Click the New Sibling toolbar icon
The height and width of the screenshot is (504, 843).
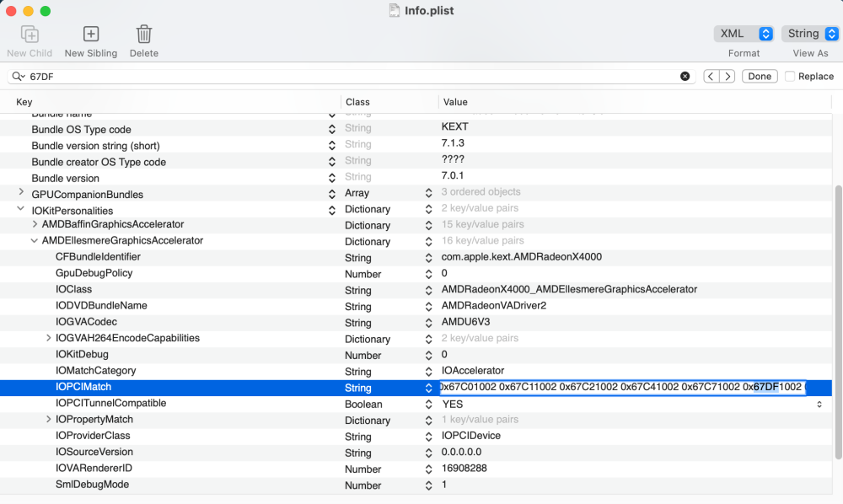pyautogui.click(x=91, y=35)
